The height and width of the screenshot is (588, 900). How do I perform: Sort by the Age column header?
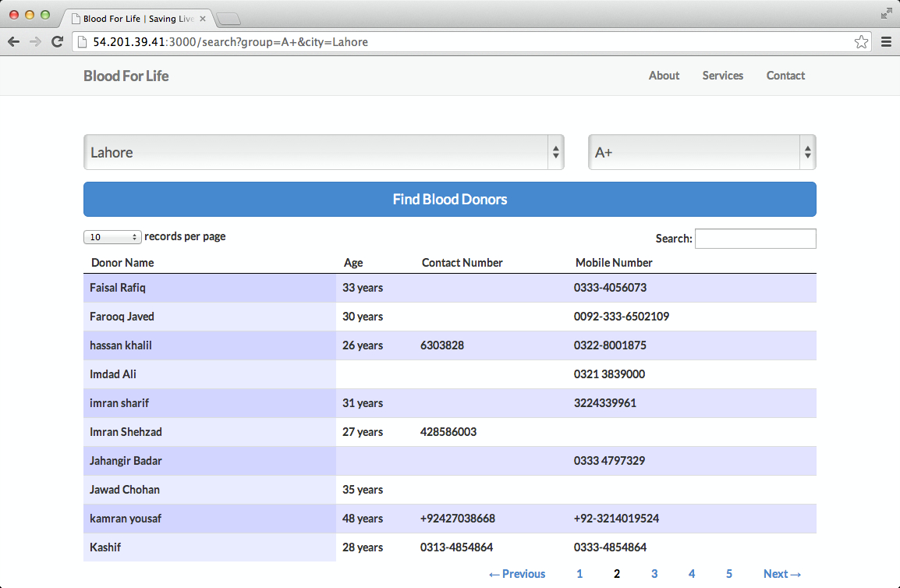tap(353, 263)
